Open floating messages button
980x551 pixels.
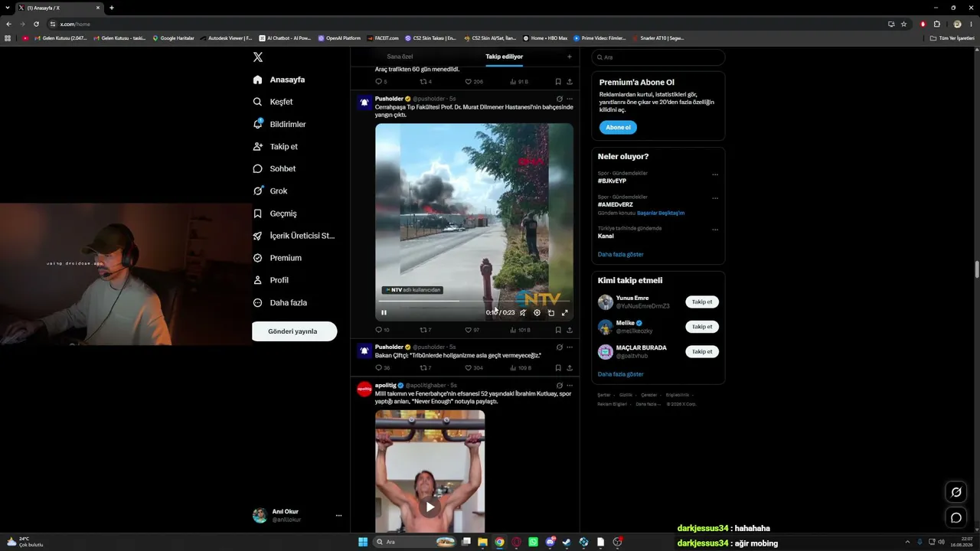pos(955,517)
